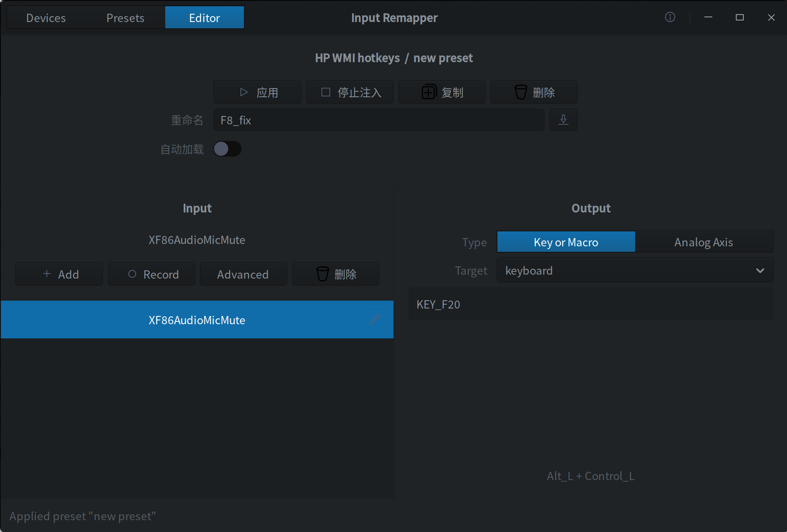This screenshot has height=532, width=787.
Task: Click the pencil edit icon on XF86AudioMicMute row
Action: [374, 320]
